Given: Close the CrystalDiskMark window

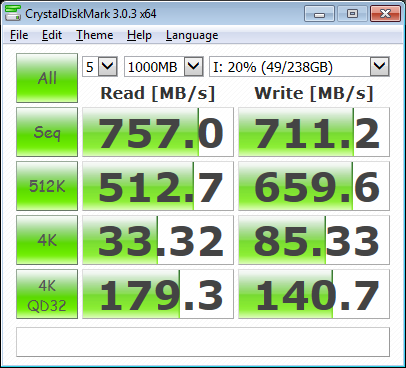Looking at the screenshot, I should click(385, 14).
